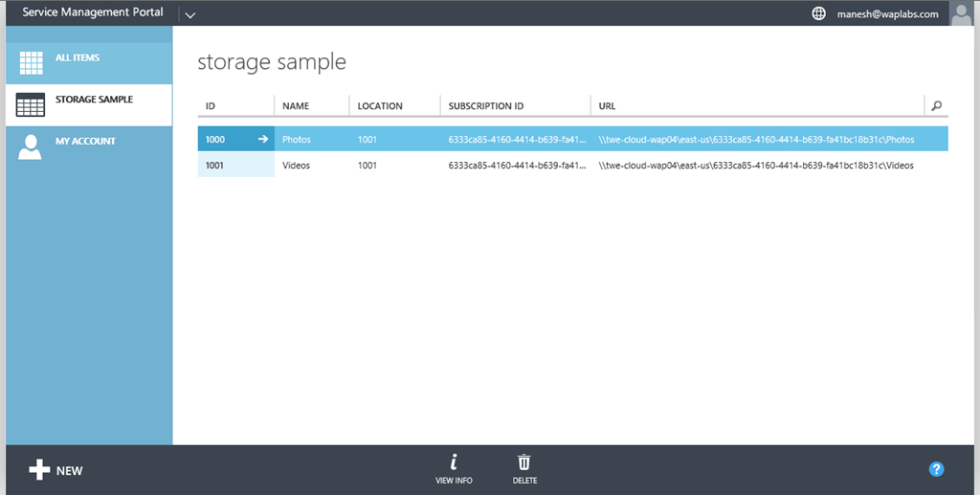980x495 pixels.
Task: Click the globe language icon
Action: (818, 13)
